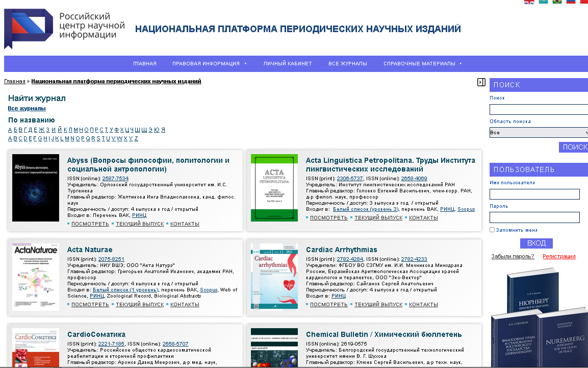Open "Текущий выпуск" for Acta Naturae
Screen dimensions: 588x368
click(140, 305)
